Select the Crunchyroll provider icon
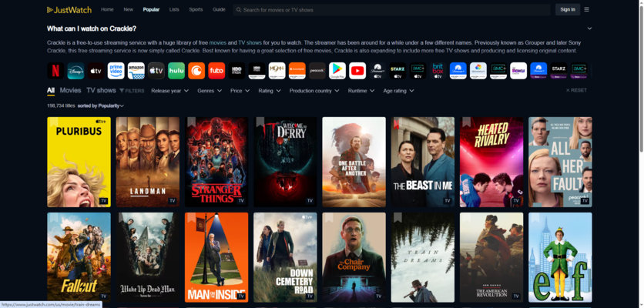The width and height of the screenshot is (644, 308). tap(196, 72)
